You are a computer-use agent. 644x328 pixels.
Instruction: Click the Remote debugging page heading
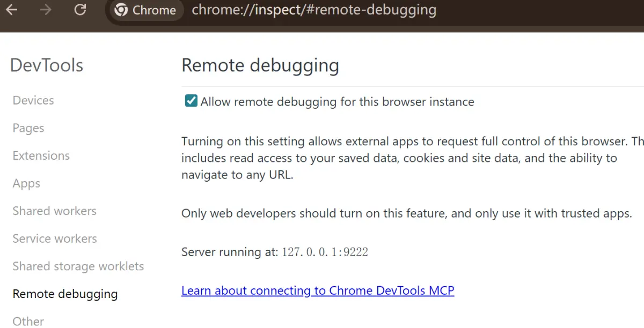click(x=260, y=65)
